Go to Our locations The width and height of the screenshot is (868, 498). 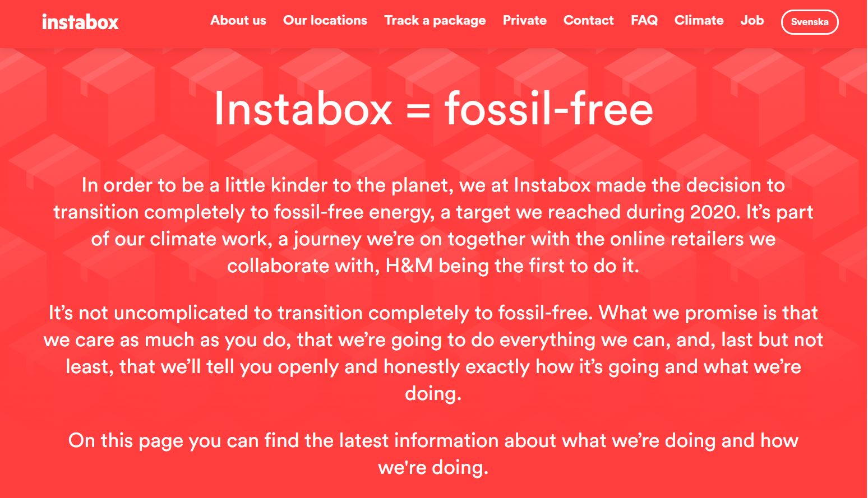(325, 20)
